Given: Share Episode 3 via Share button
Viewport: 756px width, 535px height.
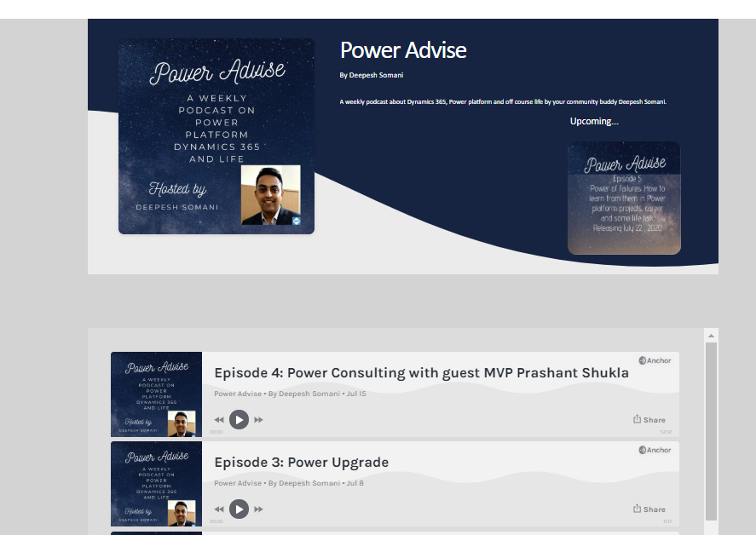Looking at the screenshot, I should coord(649,509).
